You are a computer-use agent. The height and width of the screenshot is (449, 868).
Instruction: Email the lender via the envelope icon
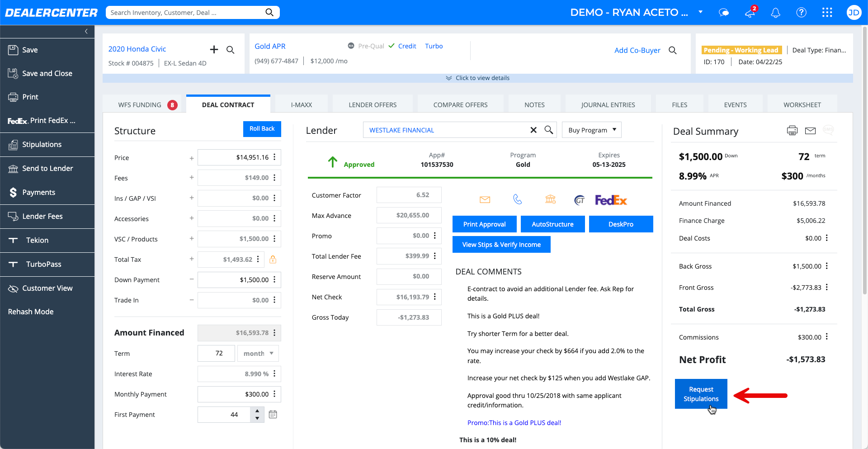click(x=485, y=199)
